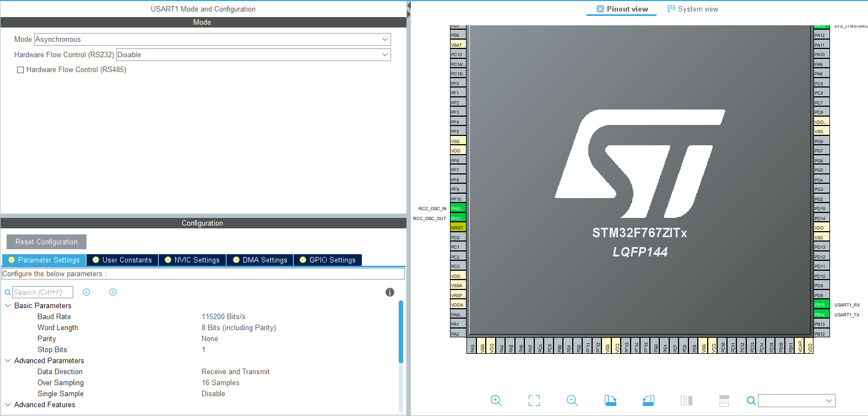The image size is (868, 416).
Task: Go to next search result arrow
Action: (113, 292)
